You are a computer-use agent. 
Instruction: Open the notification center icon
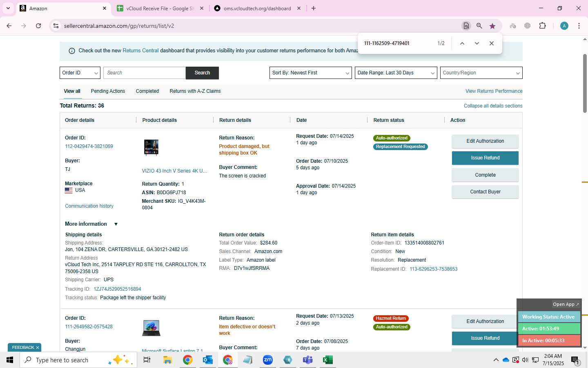coord(575,360)
